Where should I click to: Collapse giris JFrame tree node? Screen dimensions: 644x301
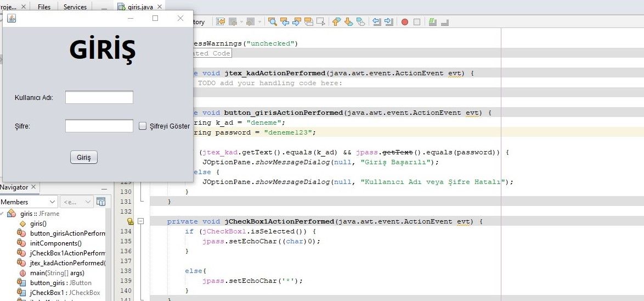(2, 214)
